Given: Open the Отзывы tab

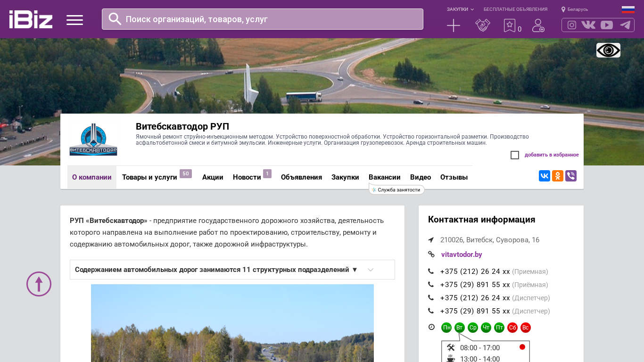Looking at the screenshot, I should [x=454, y=177].
